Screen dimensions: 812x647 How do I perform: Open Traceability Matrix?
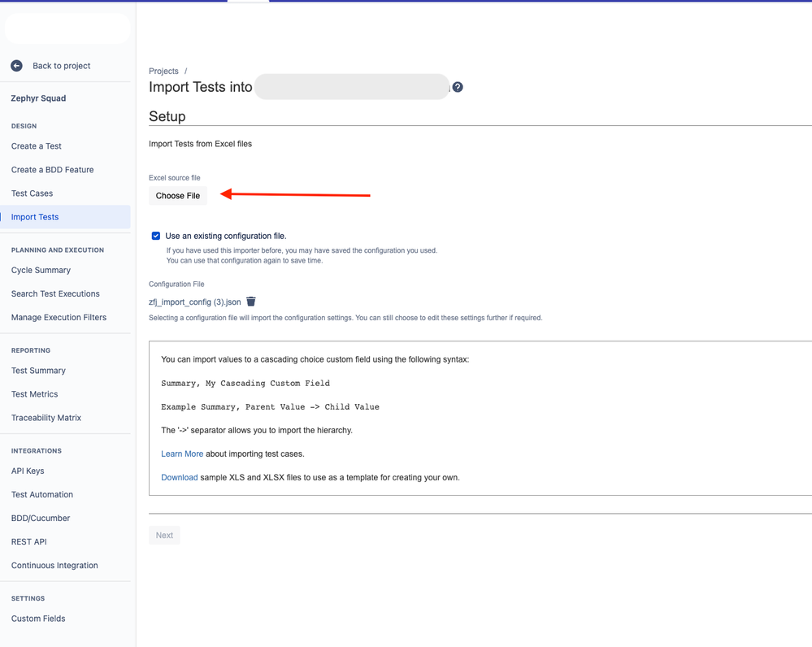[x=46, y=418]
